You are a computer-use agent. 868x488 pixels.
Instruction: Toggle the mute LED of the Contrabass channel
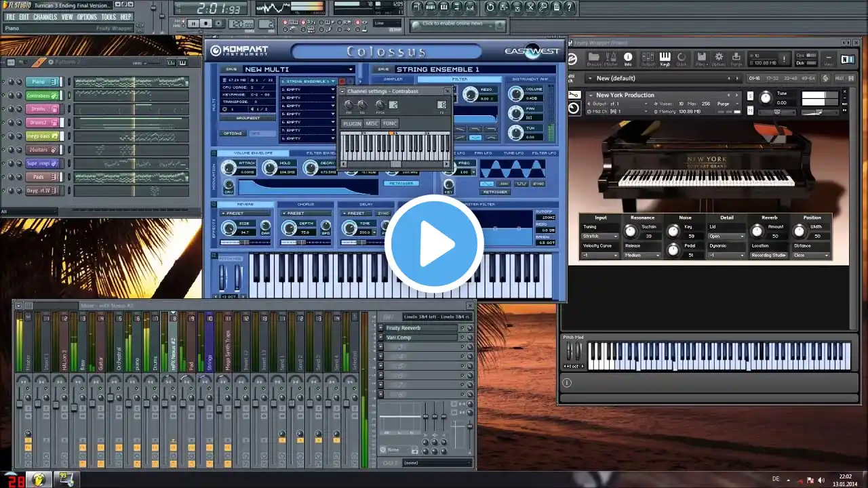[3, 96]
